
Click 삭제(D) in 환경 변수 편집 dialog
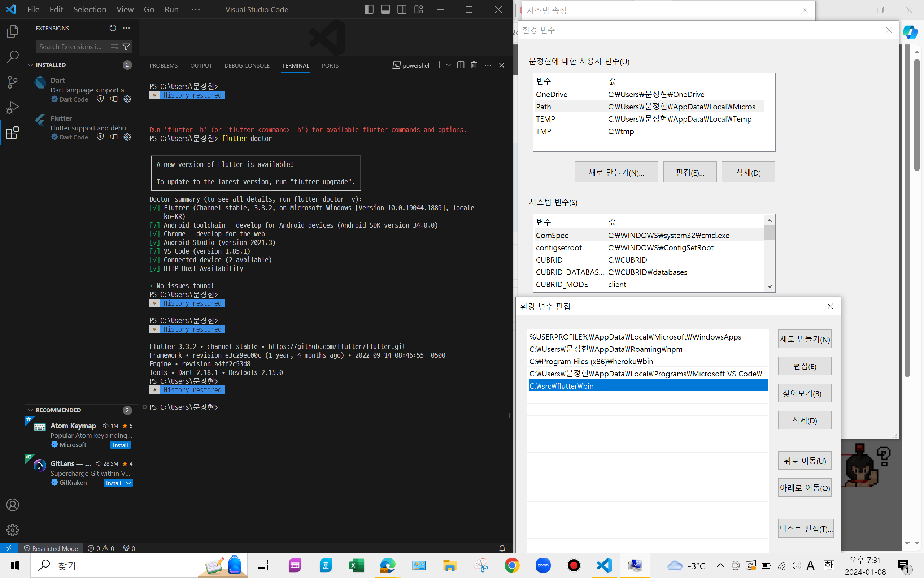[x=805, y=420]
